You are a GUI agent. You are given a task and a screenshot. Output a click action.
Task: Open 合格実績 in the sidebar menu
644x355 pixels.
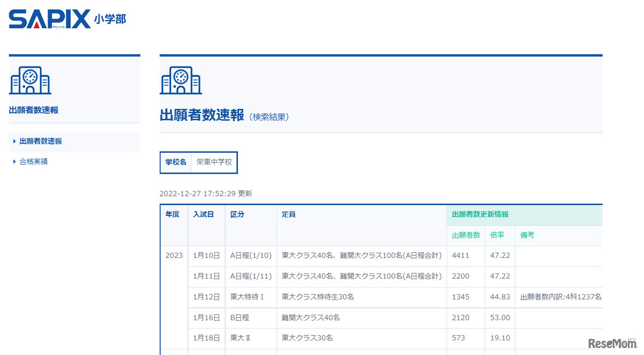(34, 162)
